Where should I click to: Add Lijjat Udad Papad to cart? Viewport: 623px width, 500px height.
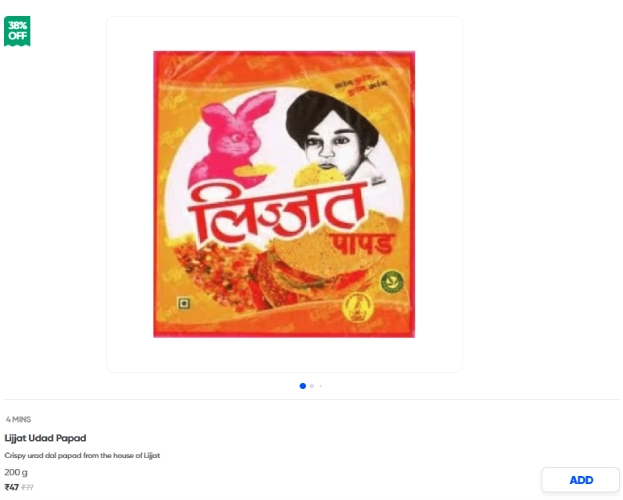[x=580, y=480]
